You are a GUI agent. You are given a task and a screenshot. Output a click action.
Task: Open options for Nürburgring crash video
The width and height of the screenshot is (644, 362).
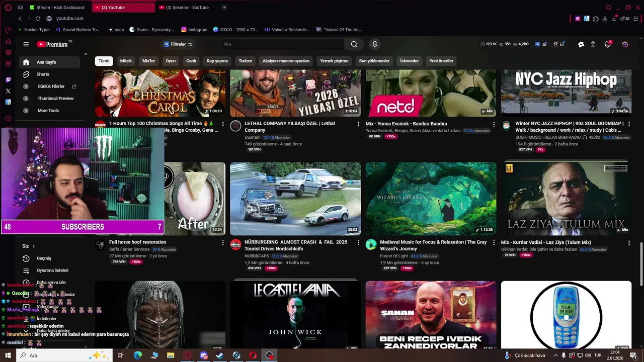coord(358,242)
